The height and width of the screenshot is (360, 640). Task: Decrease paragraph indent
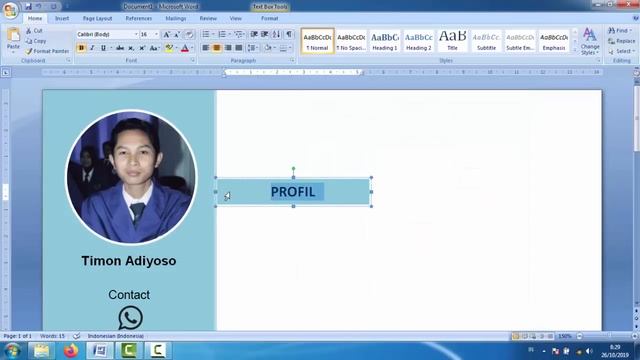tap(254, 34)
